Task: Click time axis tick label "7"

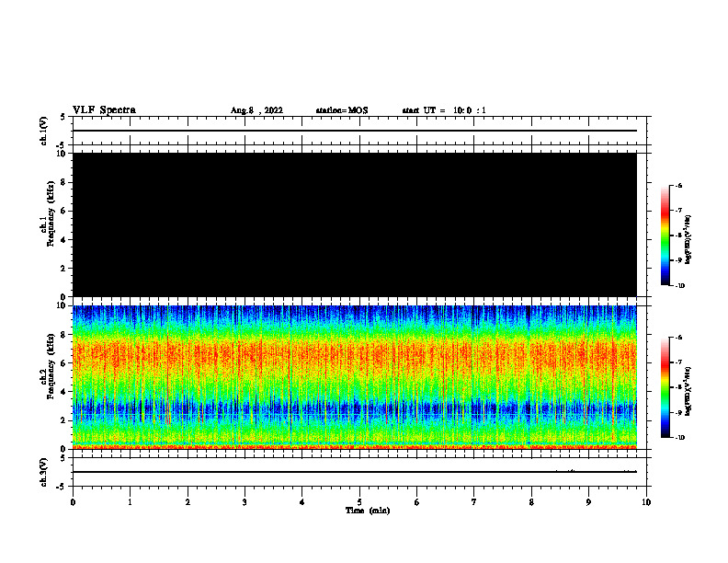Action: pos(474,502)
